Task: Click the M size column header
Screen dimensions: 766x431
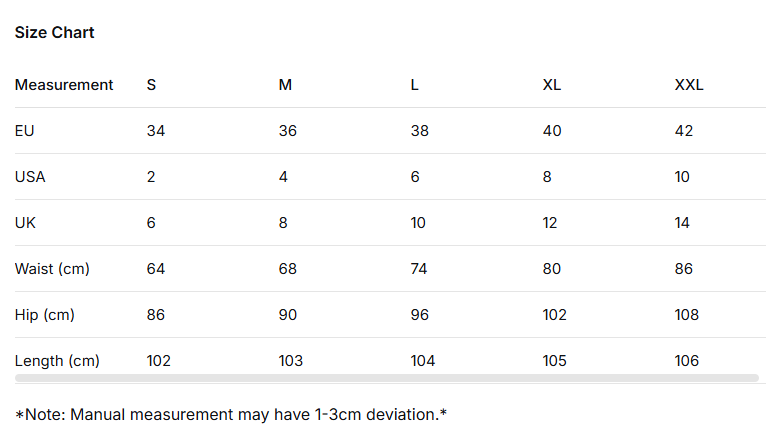Action: click(285, 85)
